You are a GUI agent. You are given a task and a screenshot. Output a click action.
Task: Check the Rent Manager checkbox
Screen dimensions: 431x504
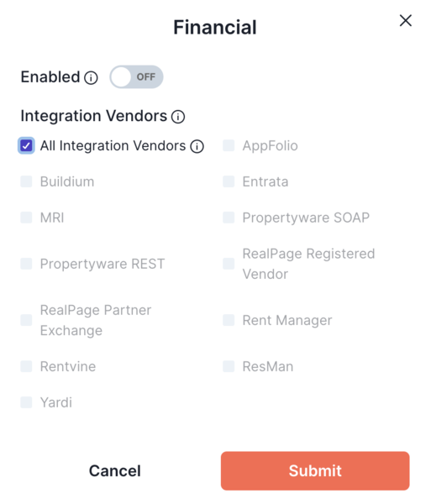point(229,320)
